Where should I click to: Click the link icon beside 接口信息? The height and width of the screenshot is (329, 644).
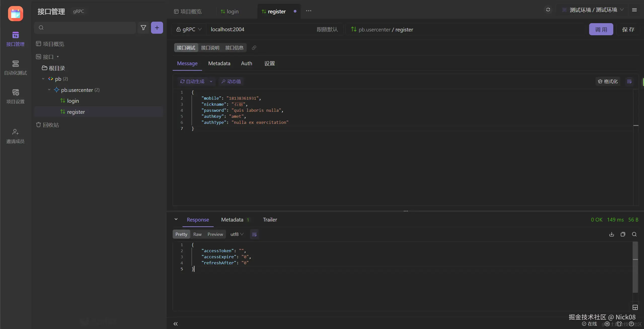point(254,48)
